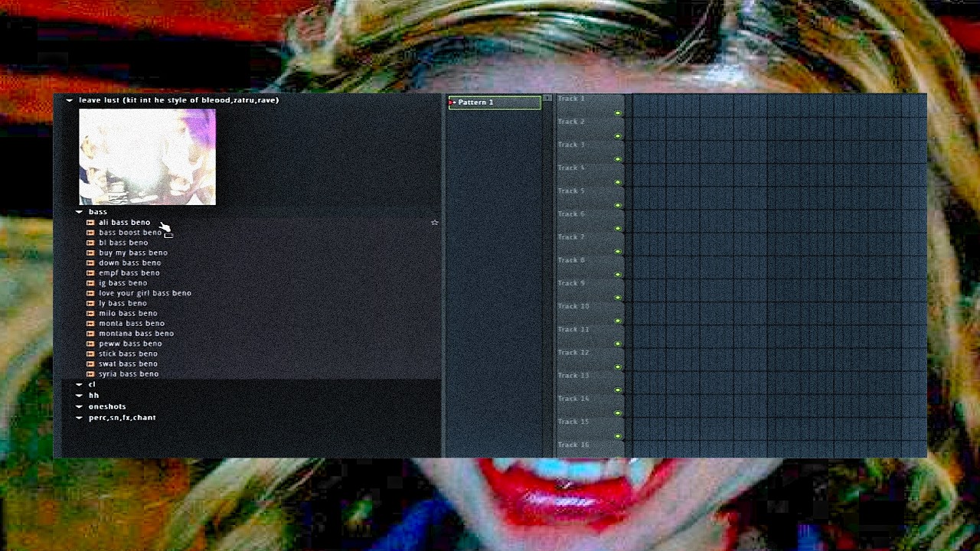Select the peww bass beno sample
This screenshot has height=551, width=980.
click(x=130, y=344)
